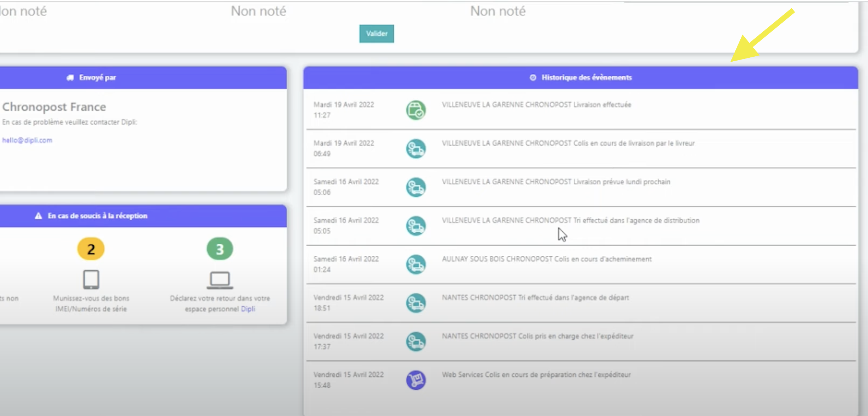Viewport: 868px width, 416px height.
Task: Click the clock icon beside Historique des évènements
Action: [533, 77]
